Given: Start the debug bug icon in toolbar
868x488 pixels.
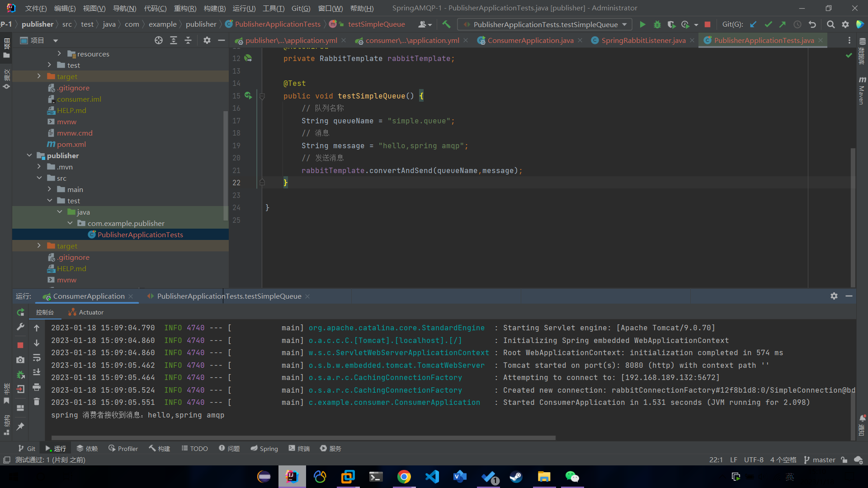Looking at the screenshot, I should [657, 24].
